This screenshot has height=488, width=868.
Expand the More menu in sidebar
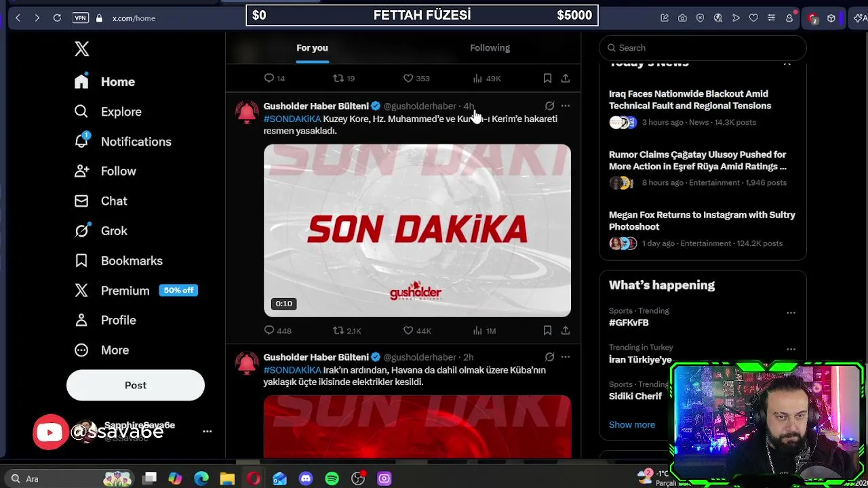coord(102,350)
